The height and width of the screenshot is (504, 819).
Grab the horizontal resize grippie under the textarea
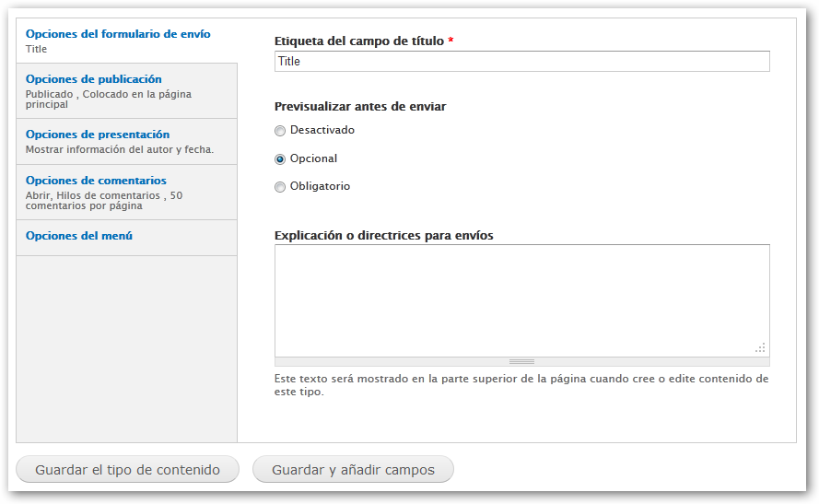pos(521,361)
